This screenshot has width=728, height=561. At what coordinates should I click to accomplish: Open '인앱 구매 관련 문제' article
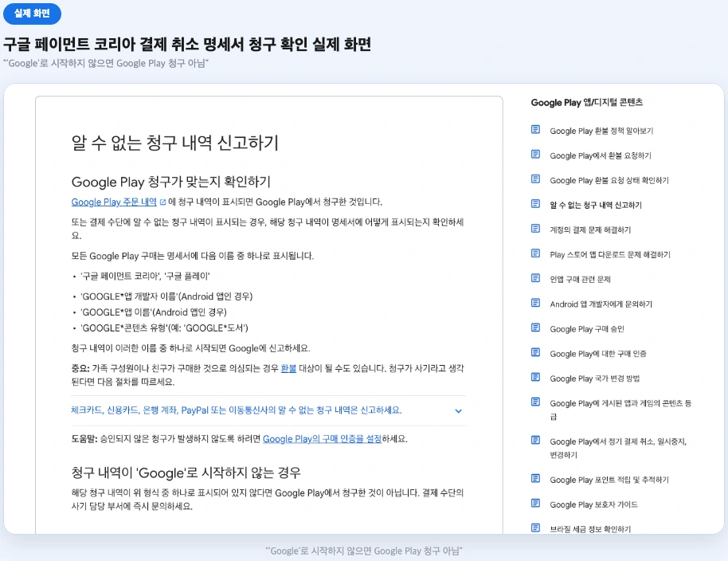pos(580,280)
